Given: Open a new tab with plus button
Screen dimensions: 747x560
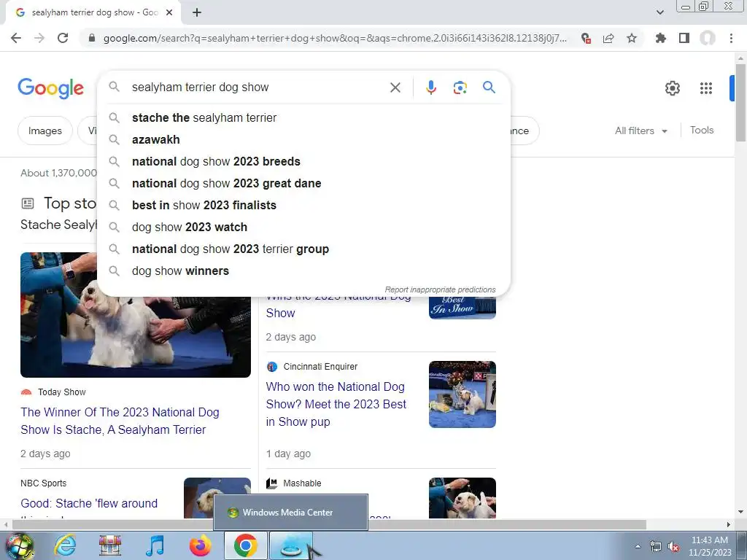Looking at the screenshot, I should (197, 12).
